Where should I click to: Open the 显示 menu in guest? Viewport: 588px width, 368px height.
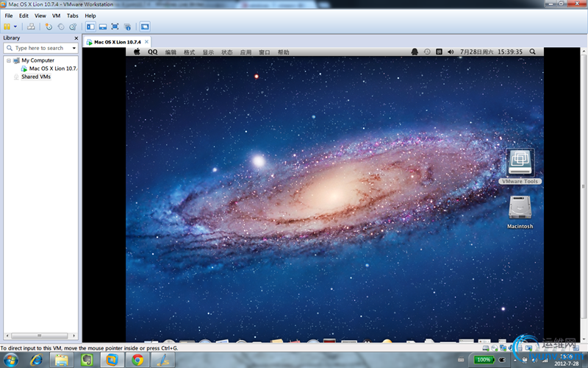[208, 52]
